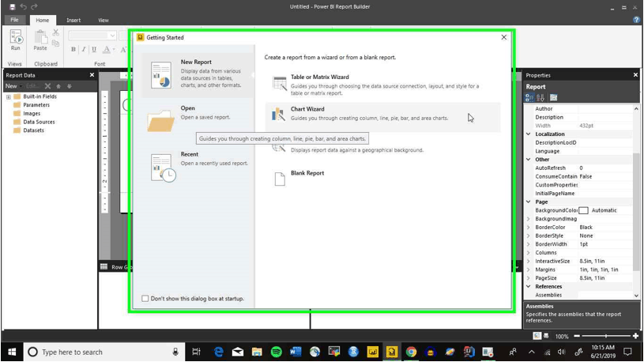This screenshot has width=644, height=362.
Task: Click Property Pages icon in Properties
Action: click(554, 97)
